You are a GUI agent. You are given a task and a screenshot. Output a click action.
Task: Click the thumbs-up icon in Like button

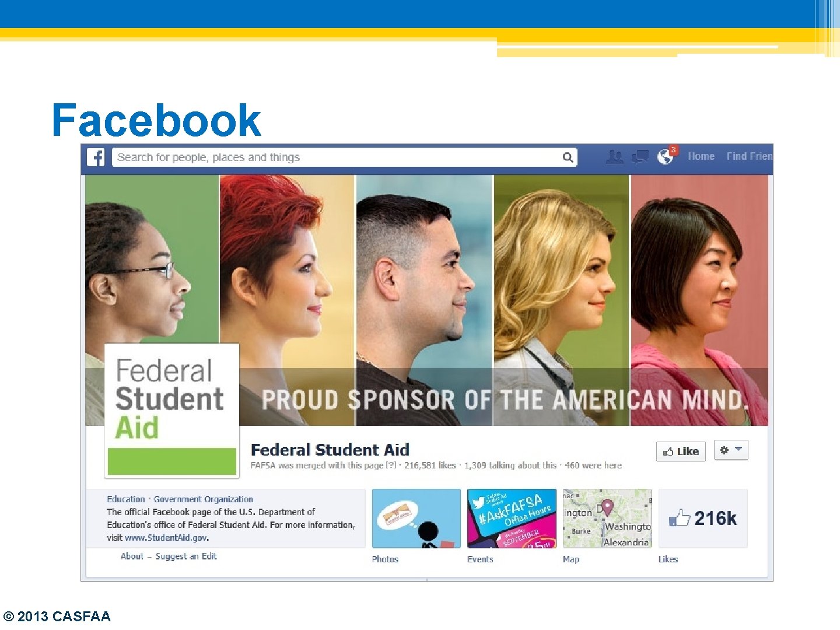click(x=668, y=452)
